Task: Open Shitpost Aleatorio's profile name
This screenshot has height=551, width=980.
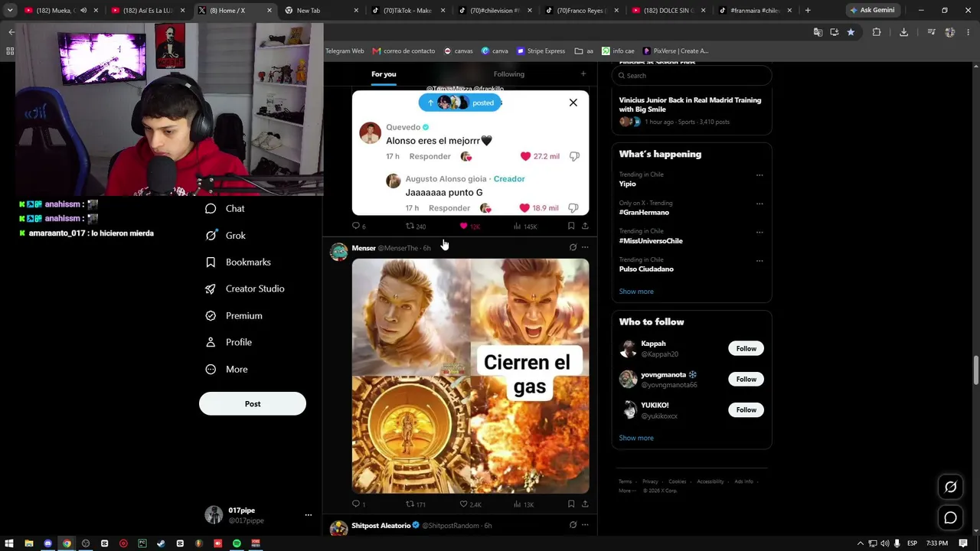Action: [x=381, y=526]
